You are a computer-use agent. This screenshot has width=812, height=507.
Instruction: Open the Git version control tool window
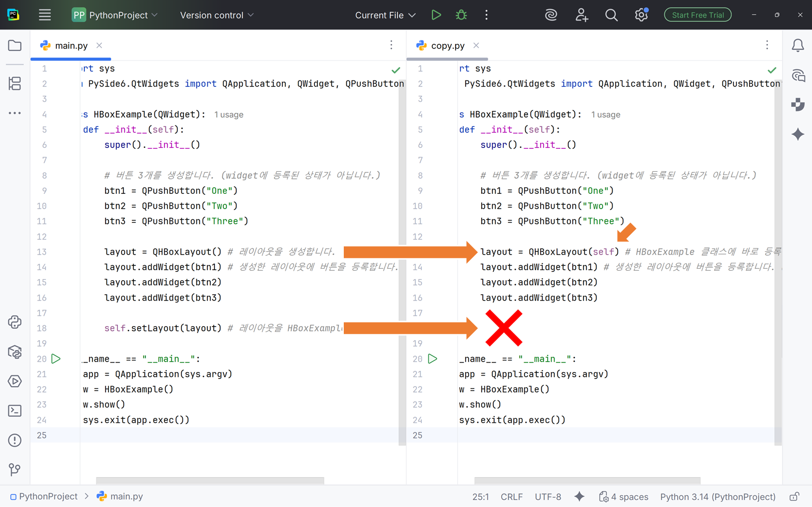pos(15,470)
